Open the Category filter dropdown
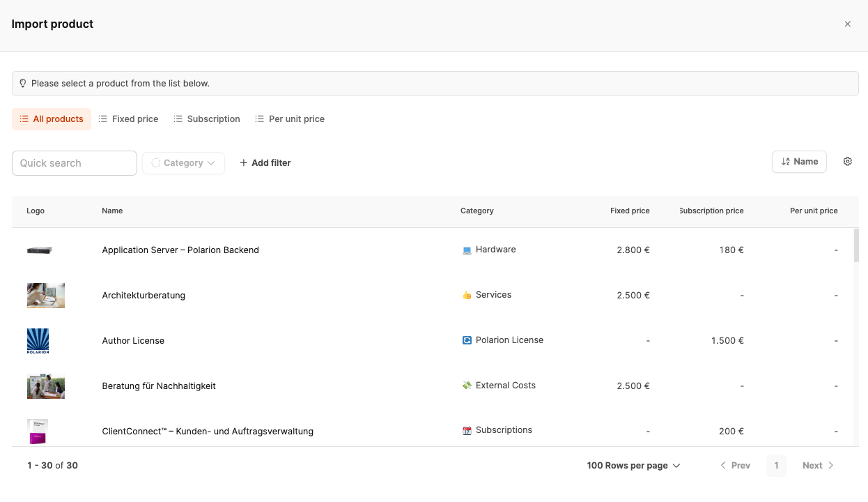The image size is (868, 502). click(x=183, y=163)
